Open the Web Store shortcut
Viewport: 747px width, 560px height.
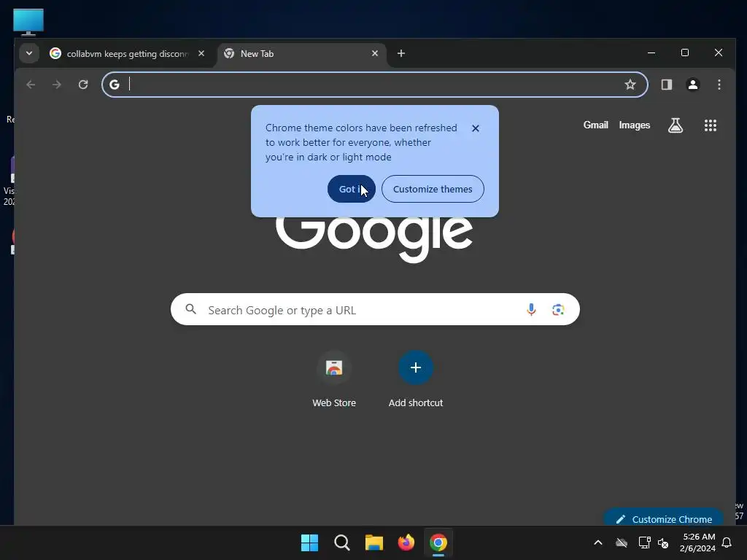coord(334,379)
